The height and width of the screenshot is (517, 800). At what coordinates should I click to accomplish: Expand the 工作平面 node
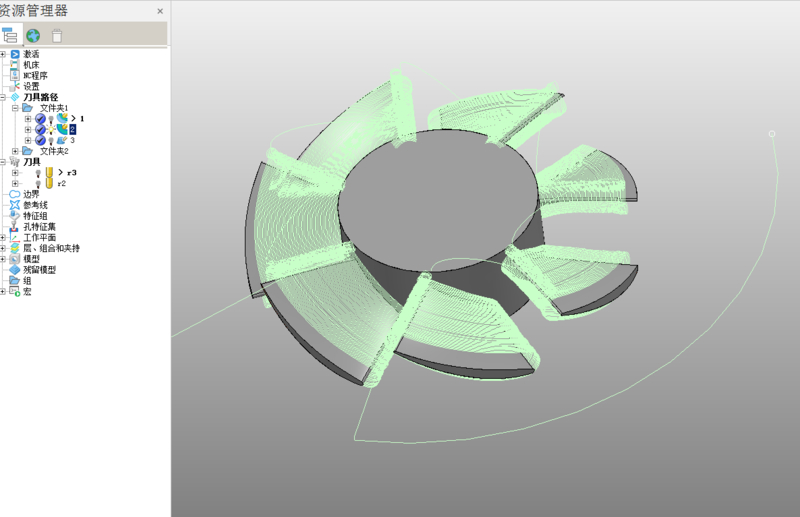pyautogui.click(x=3, y=237)
